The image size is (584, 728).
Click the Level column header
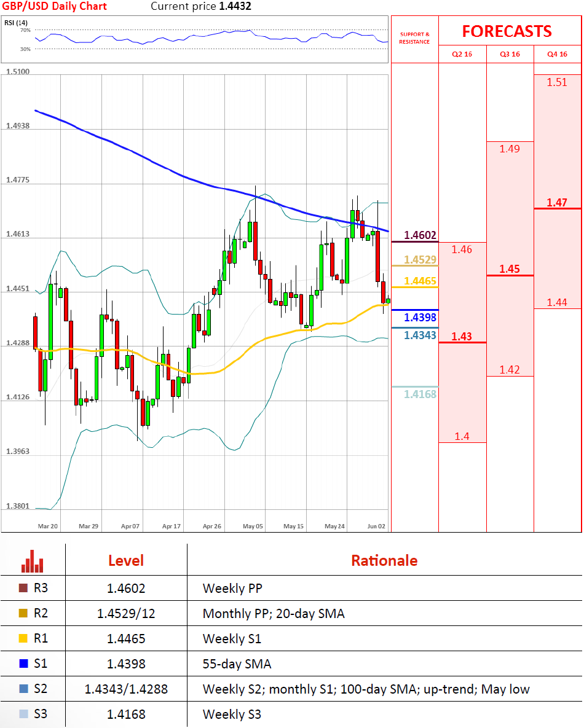[x=126, y=560]
